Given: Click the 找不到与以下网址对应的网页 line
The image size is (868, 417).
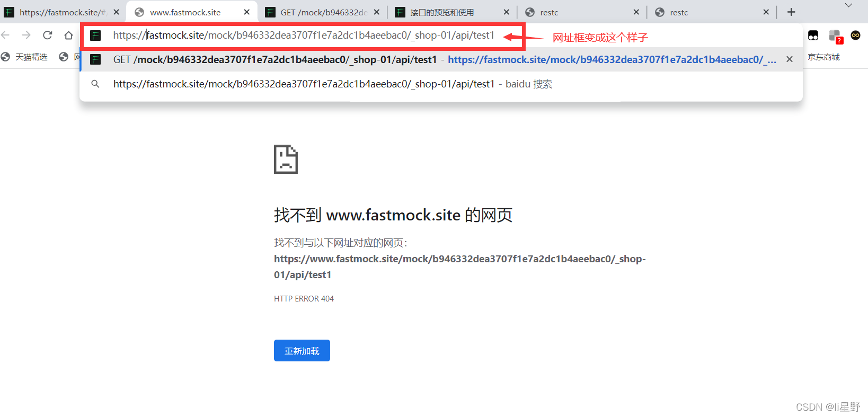Looking at the screenshot, I should click(x=341, y=243).
